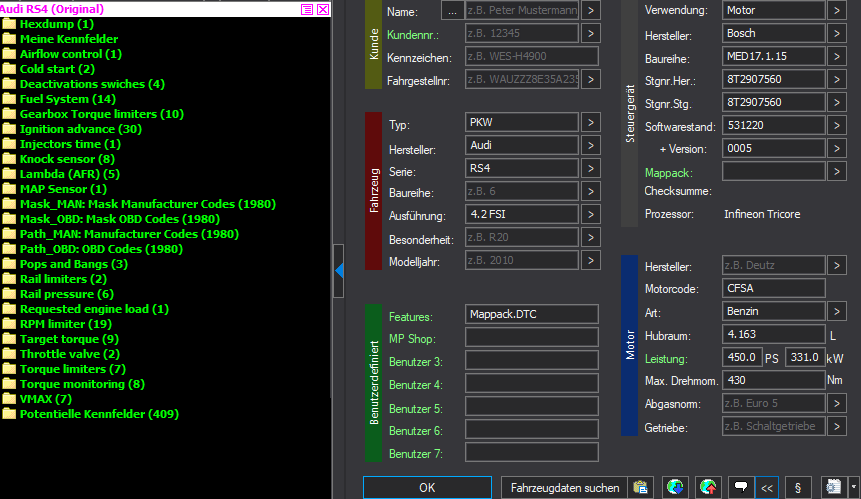Screen dimensions: 861x499
Task: Click the document settings icon
Action: pyautogui.click(x=834, y=487)
